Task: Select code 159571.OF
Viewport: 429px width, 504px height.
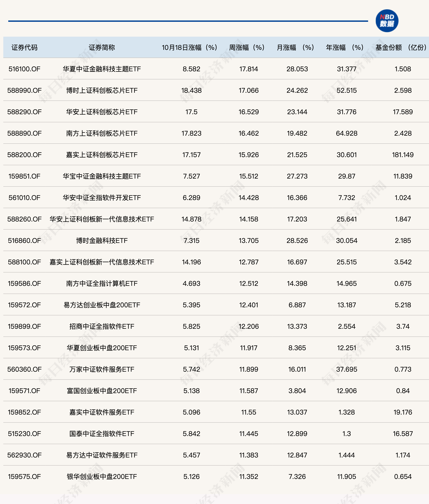Action: (24, 391)
